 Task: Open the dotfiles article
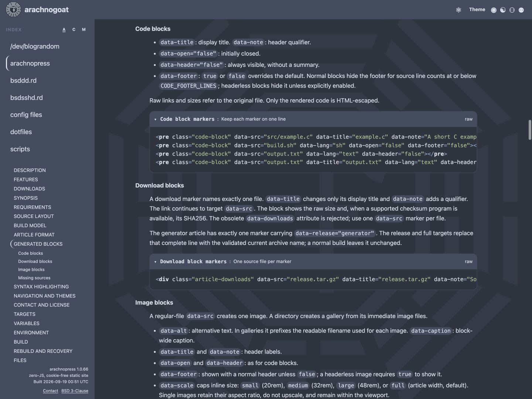(x=21, y=132)
